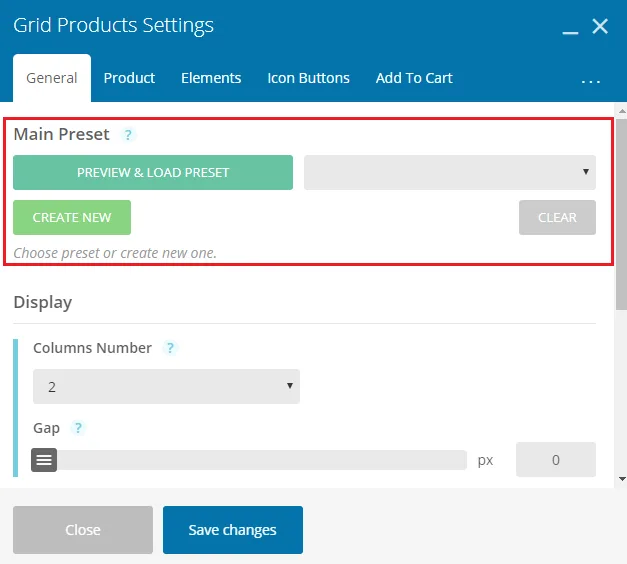This screenshot has width=627, height=564.
Task: Go to the Icon Buttons tab
Action: 308,78
